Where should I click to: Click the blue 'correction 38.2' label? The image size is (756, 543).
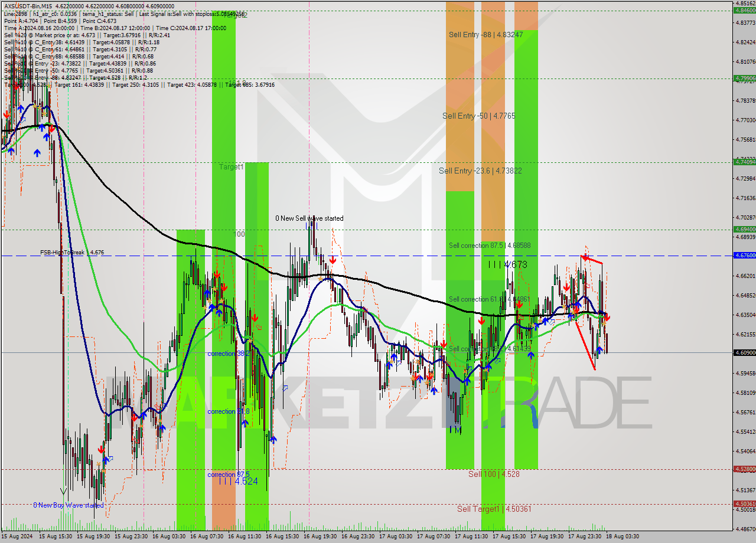[229, 354]
